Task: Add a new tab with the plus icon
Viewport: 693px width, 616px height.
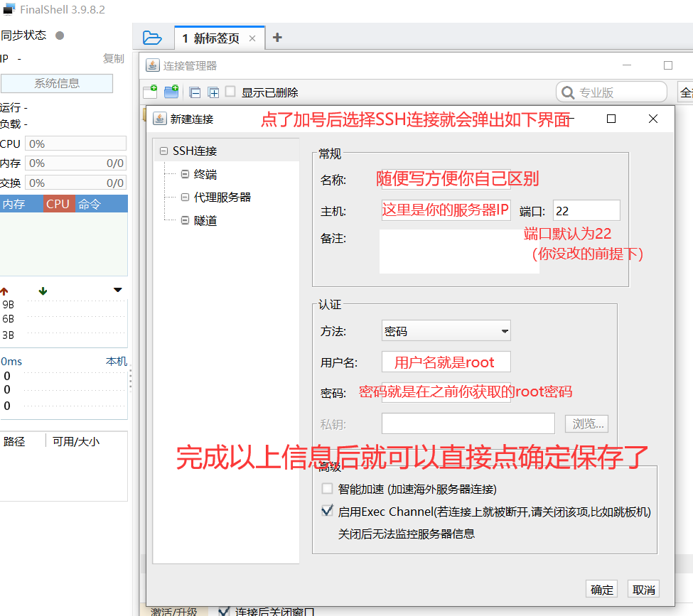Action: (277, 38)
